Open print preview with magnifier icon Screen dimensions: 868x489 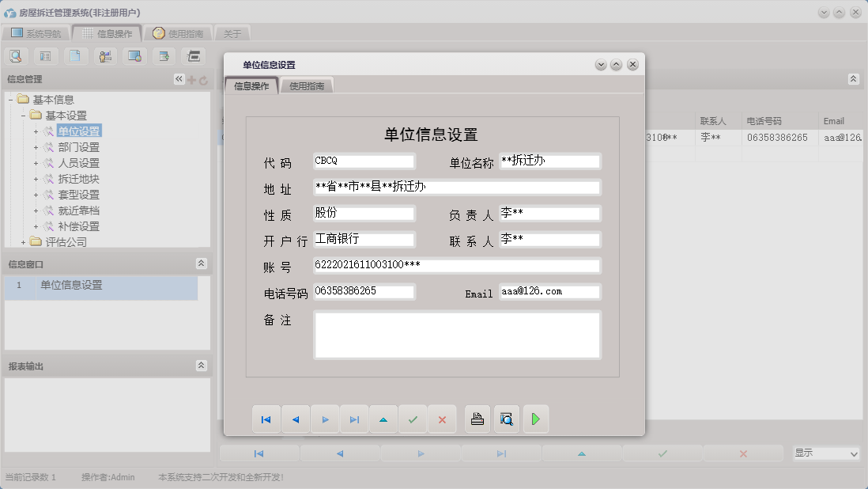coord(507,419)
